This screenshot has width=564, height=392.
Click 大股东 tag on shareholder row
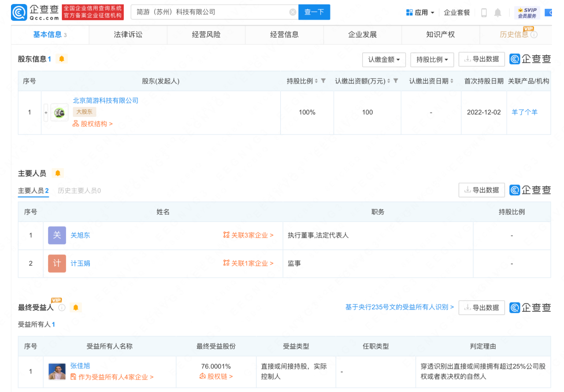point(84,112)
